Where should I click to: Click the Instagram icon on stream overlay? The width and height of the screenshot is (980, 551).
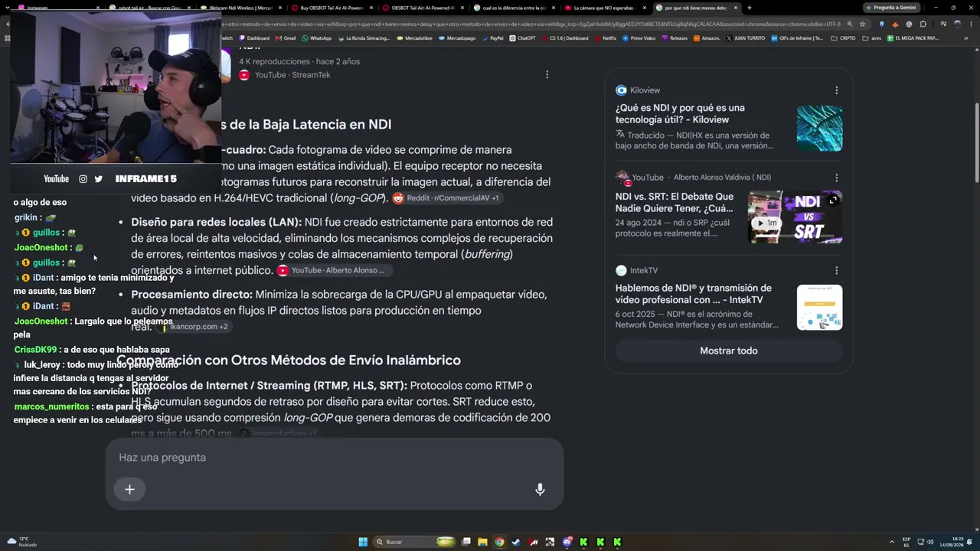[83, 179]
